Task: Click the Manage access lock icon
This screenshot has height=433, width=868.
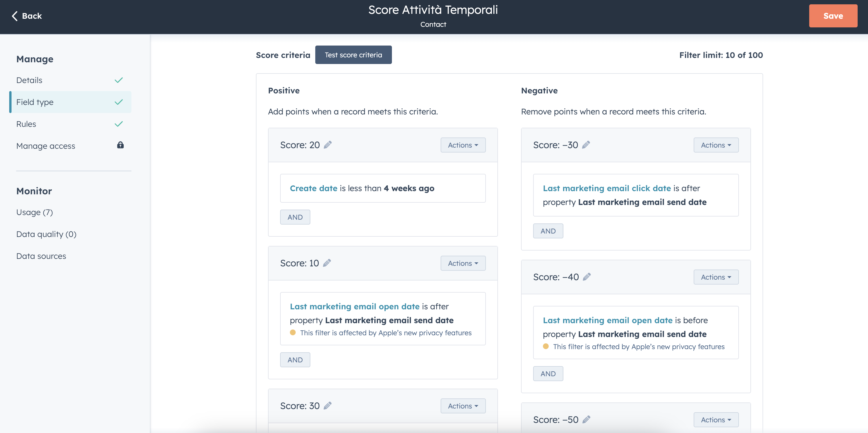Action: 120,145
